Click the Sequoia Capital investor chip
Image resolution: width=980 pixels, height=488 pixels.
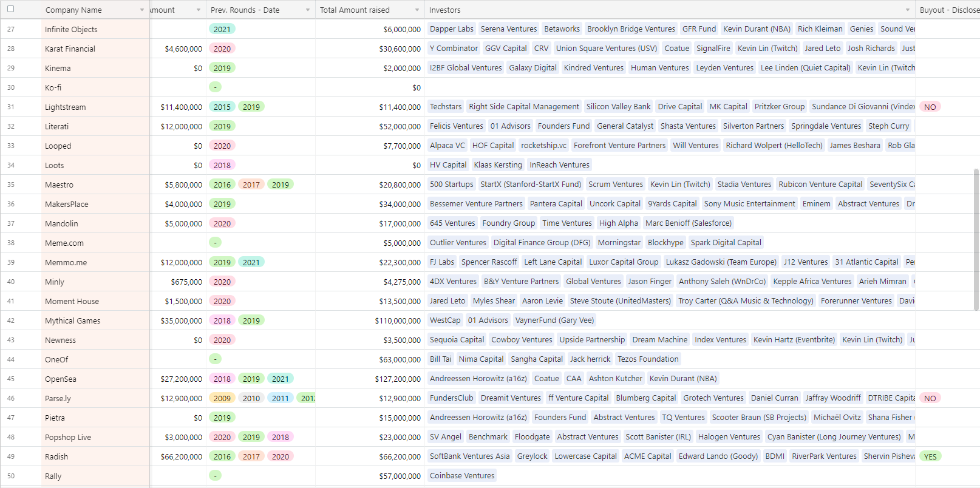[x=457, y=339]
